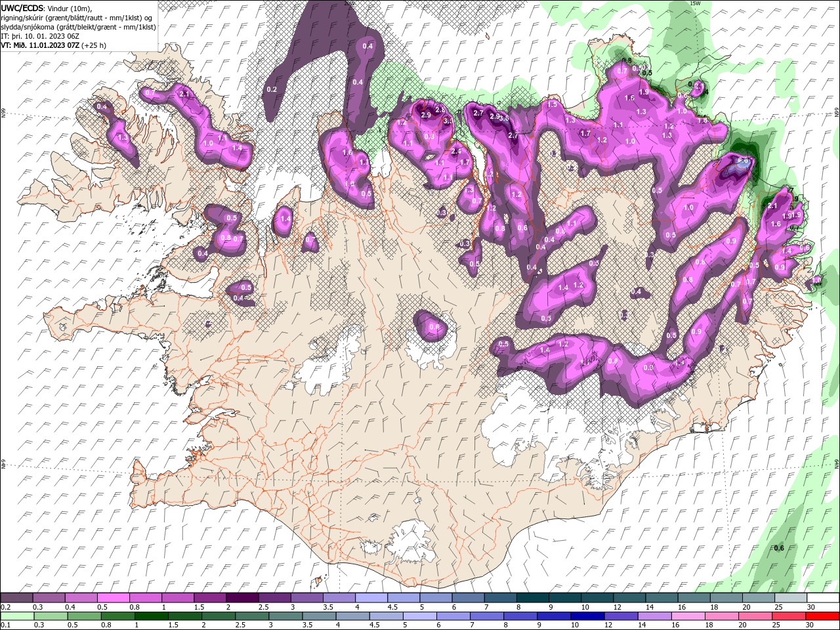This screenshot has width=840, height=630.
Task: Click the bold black '0.6' value over the southeast sea
Action: pos(779,548)
